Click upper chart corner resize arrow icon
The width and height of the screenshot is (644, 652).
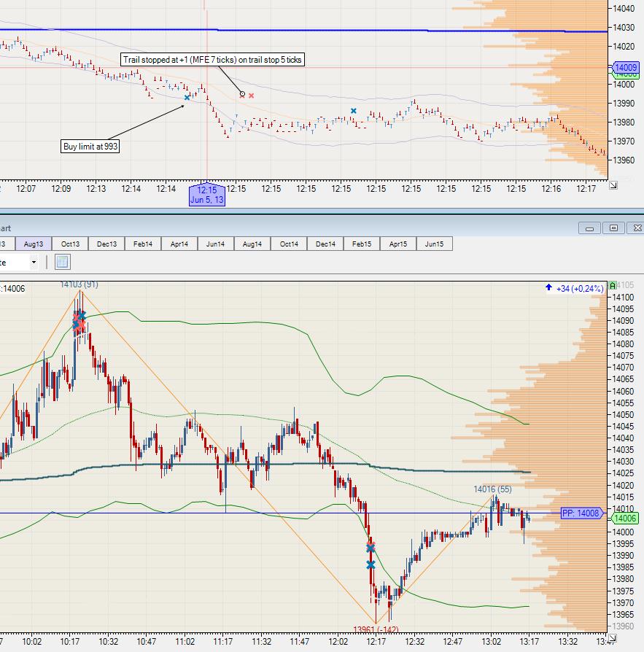click(x=613, y=185)
